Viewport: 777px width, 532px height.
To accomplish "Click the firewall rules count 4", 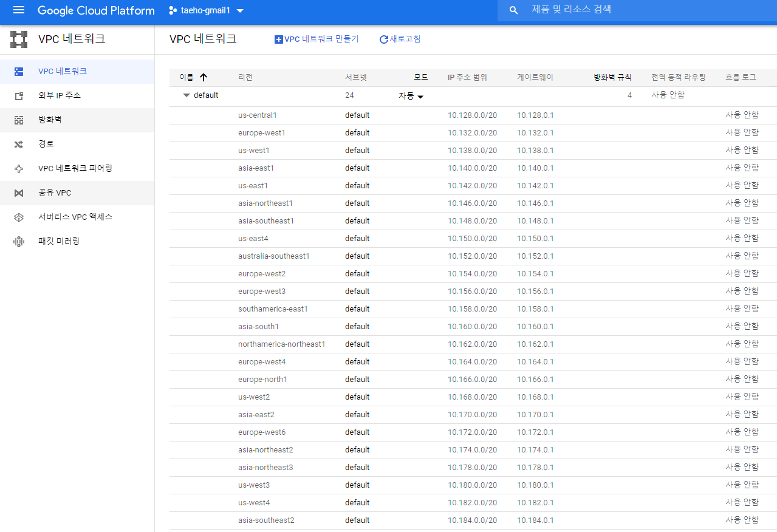I will point(630,95).
